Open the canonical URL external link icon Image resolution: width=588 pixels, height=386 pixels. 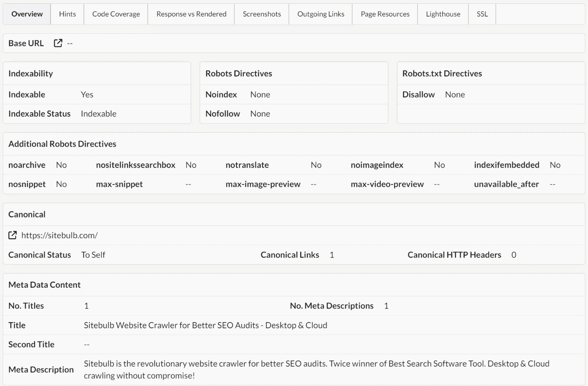[13, 235]
